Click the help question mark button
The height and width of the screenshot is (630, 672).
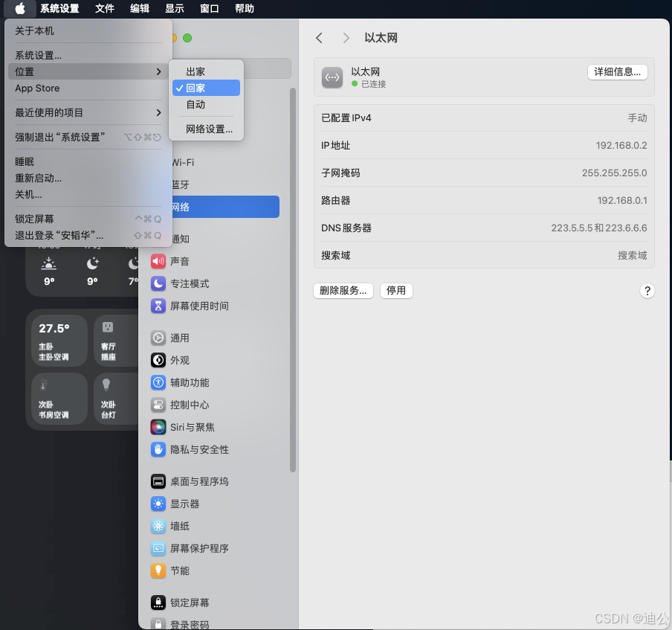click(647, 291)
